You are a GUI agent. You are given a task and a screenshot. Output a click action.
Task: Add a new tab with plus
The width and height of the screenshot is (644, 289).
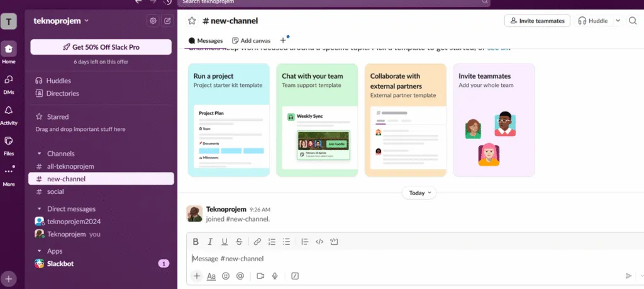[x=283, y=40]
